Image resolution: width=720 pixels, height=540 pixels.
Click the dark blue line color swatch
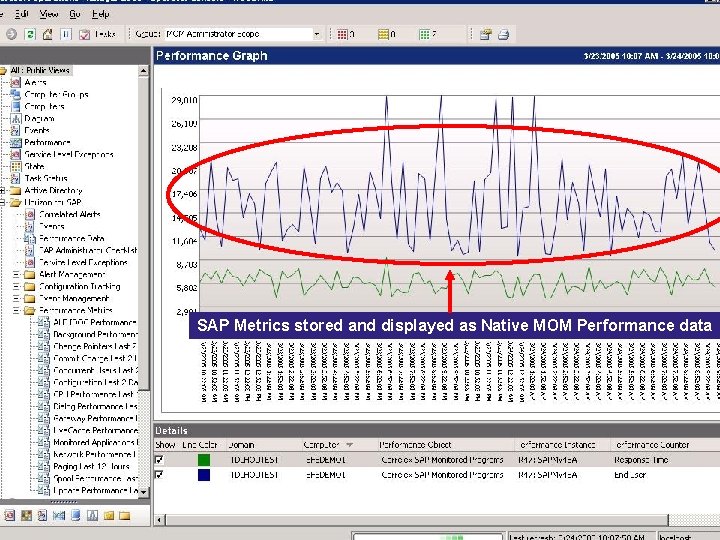pyautogui.click(x=204, y=475)
